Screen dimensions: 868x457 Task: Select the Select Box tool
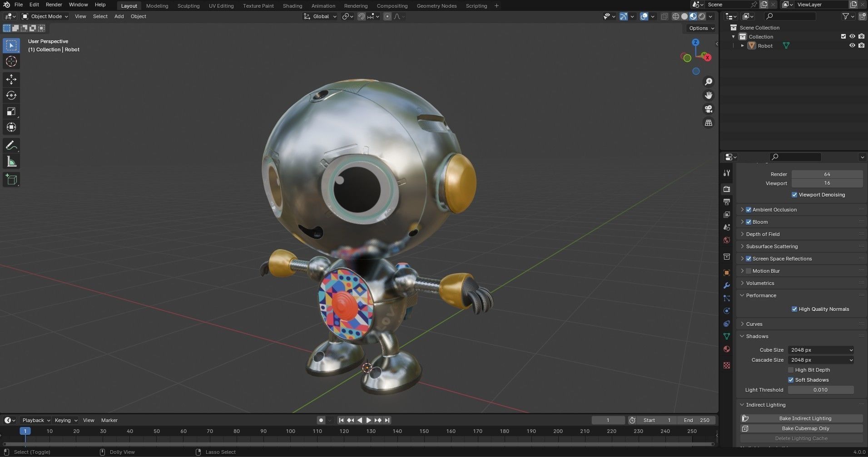(x=11, y=45)
